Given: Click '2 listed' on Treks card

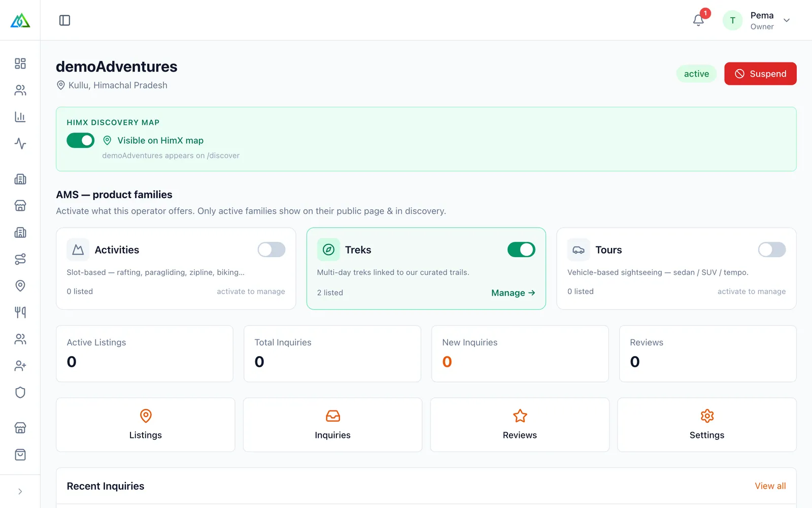Looking at the screenshot, I should tap(330, 293).
